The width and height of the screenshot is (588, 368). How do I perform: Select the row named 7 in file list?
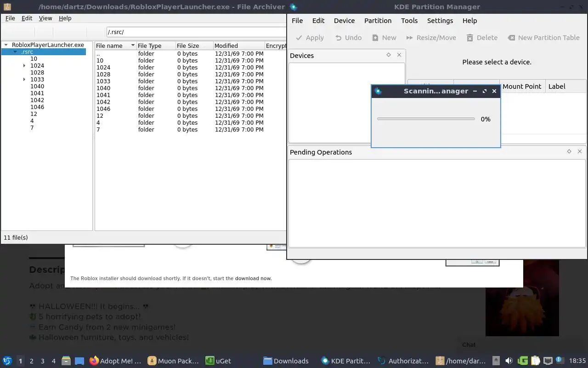coord(190,129)
